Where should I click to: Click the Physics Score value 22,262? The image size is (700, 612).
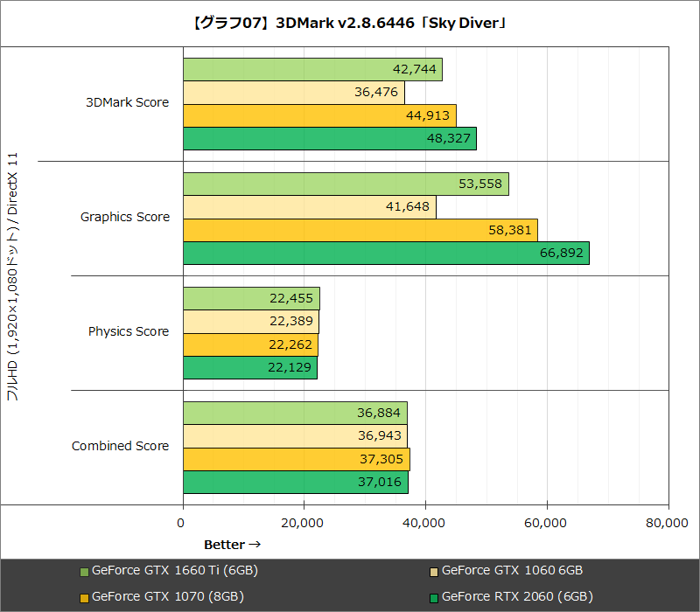[290, 344]
